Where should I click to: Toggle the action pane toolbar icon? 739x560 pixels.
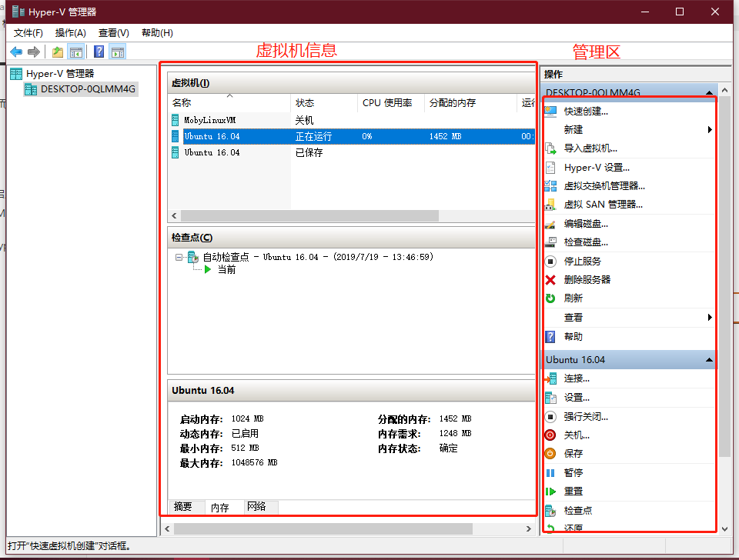118,52
